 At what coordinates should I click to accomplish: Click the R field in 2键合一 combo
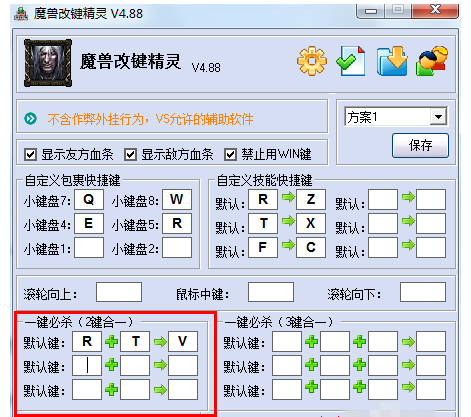(x=87, y=341)
